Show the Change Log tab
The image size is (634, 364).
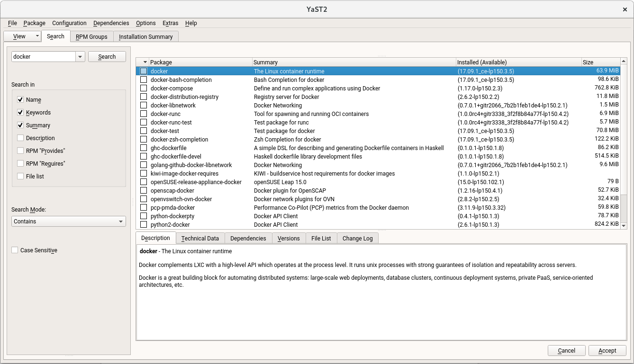[x=358, y=238]
